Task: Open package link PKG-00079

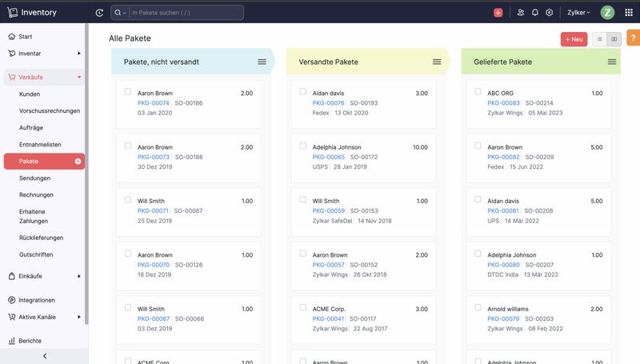Action: [503, 318]
